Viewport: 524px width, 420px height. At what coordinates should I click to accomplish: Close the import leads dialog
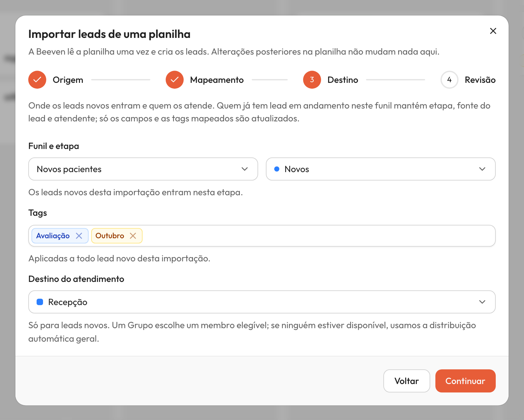tap(493, 31)
